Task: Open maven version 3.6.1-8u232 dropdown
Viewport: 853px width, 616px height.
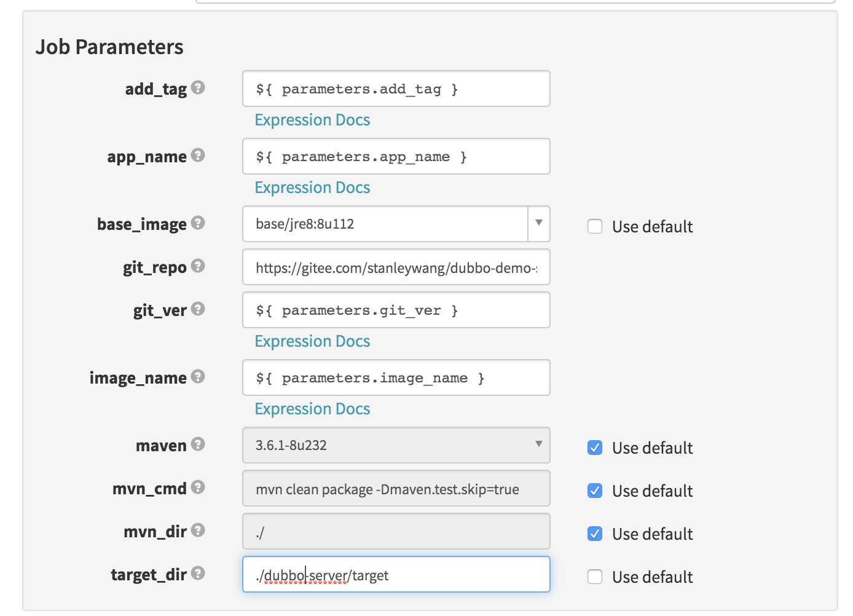Action: coord(396,445)
